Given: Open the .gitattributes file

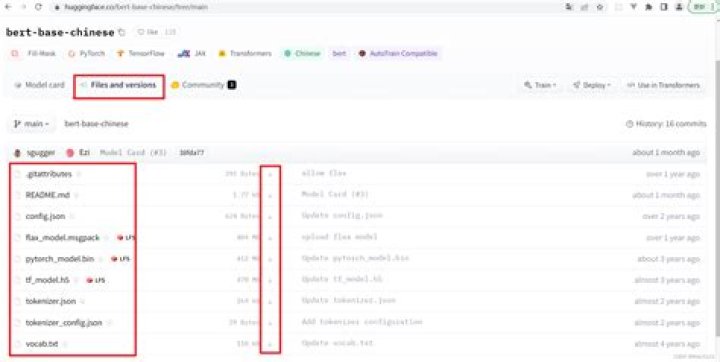Looking at the screenshot, I should click(49, 174).
